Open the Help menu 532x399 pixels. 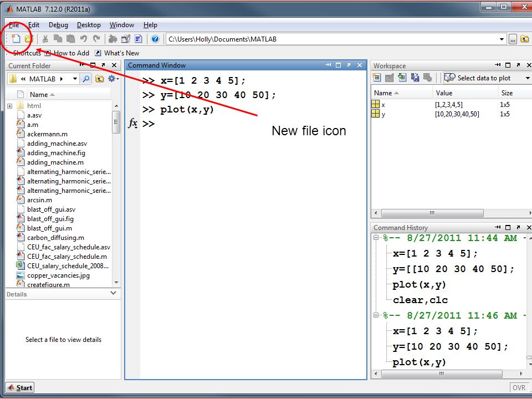pyautogui.click(x=150, y=25)
